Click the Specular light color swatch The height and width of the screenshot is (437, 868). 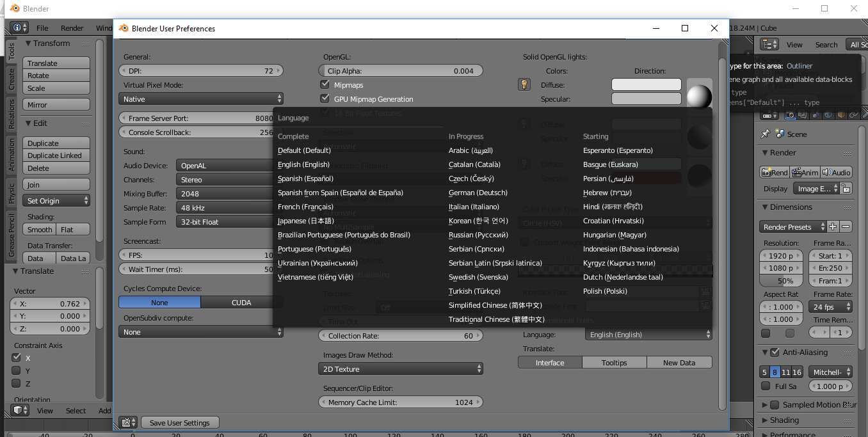coord(647,99)
